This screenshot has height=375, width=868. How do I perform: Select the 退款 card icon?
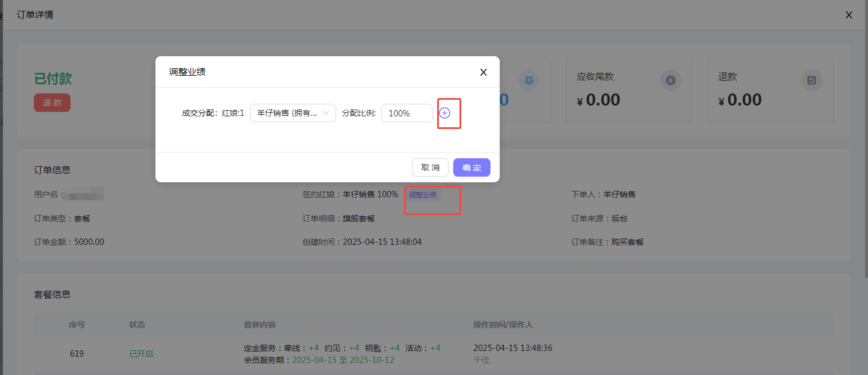tap(812, 80)
